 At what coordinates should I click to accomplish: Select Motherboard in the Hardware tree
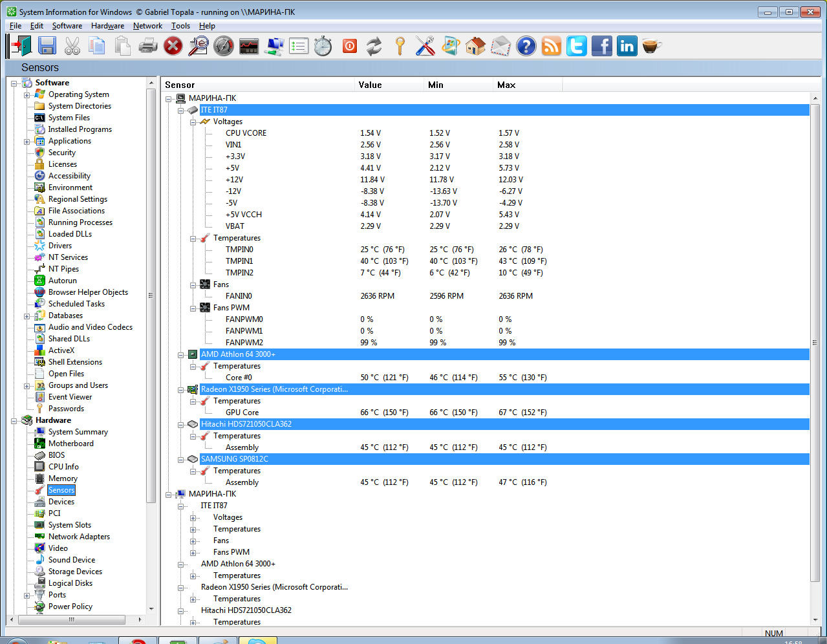[x=70, y=444]
